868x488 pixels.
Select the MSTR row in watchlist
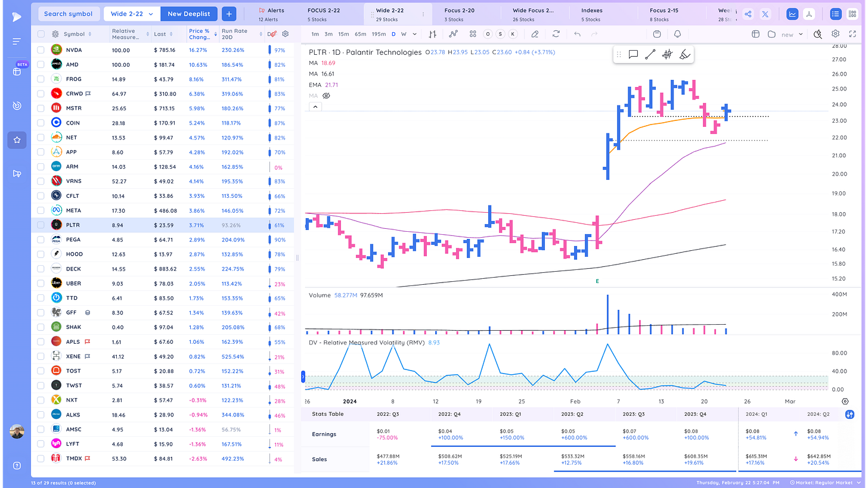pyautogui.click(x=163, y=108)
